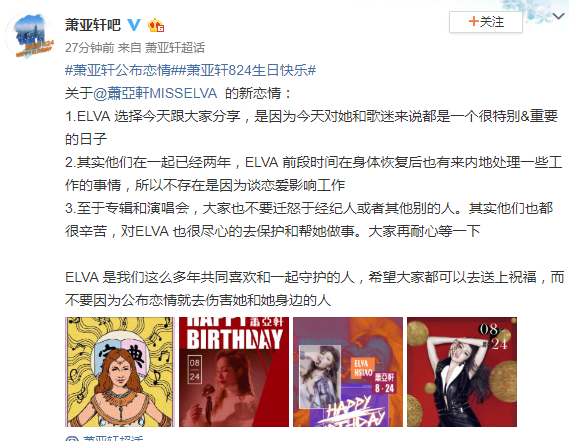569x441 pixels.
Task: Open the @蕭亞軒MISSELVA mention
Action: (155, 93)
